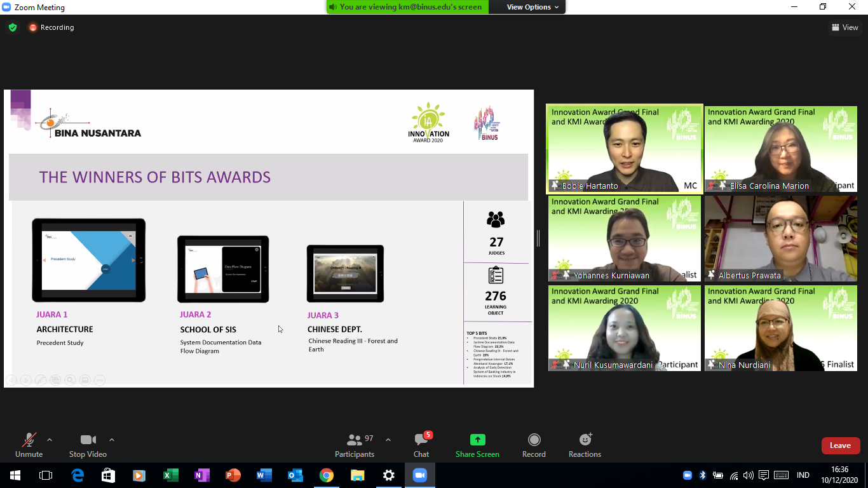The height and width of the screenshot is (488, 868).
Task: Click the pen tool in the slideshow controls
Action: 41,380
